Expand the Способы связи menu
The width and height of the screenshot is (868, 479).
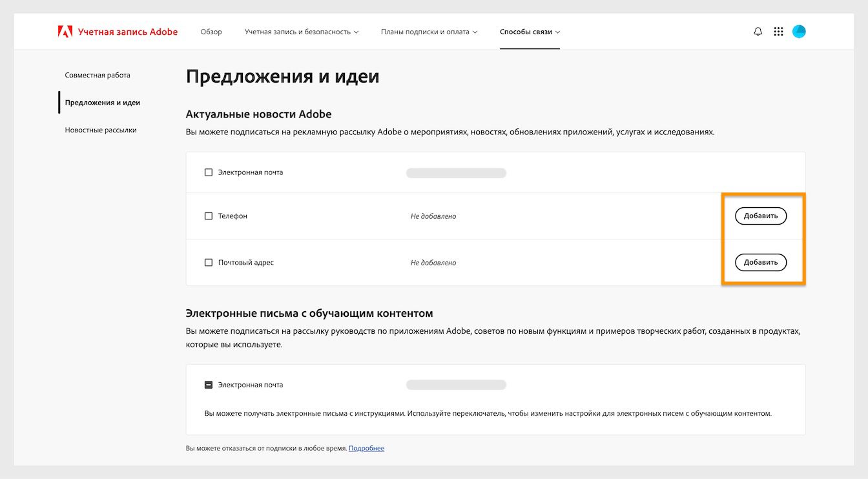tap(530, 32)
